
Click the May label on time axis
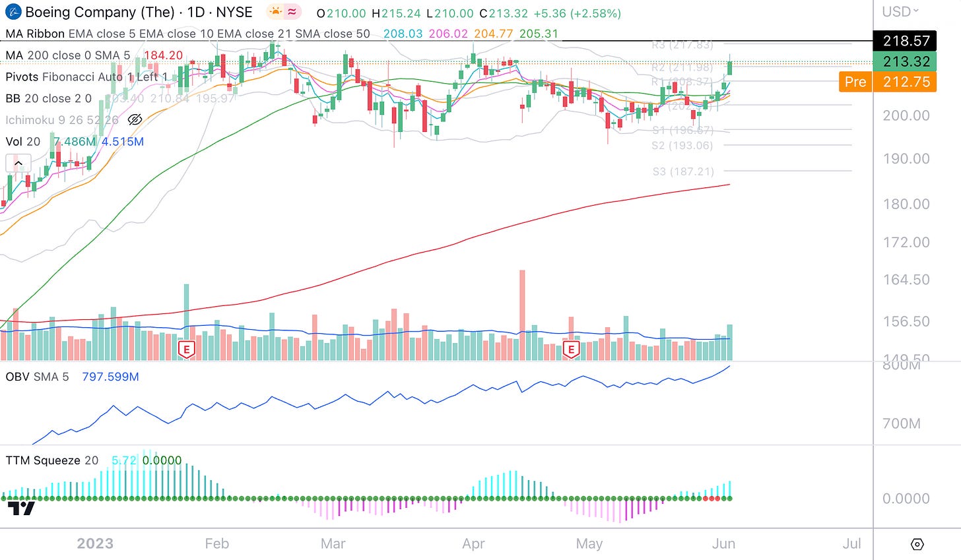tap(589, 544)
